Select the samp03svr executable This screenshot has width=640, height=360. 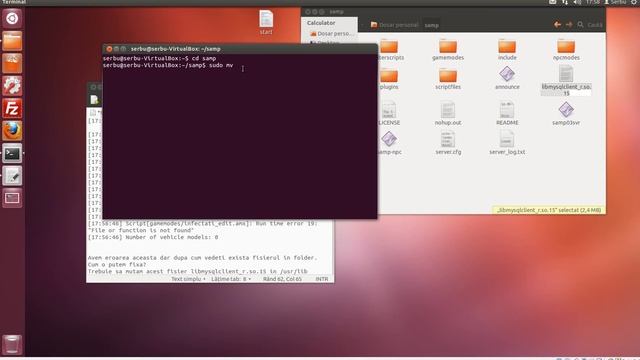566,114
